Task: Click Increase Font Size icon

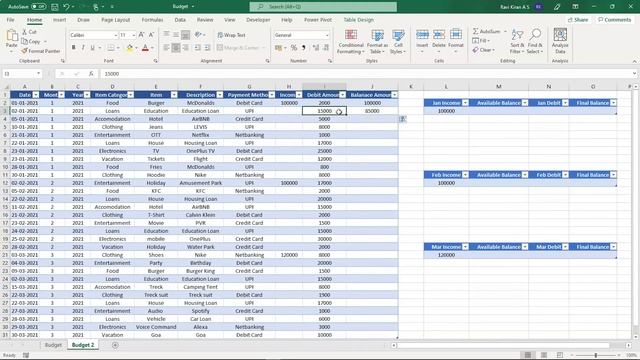Action: tap(142, 35)
